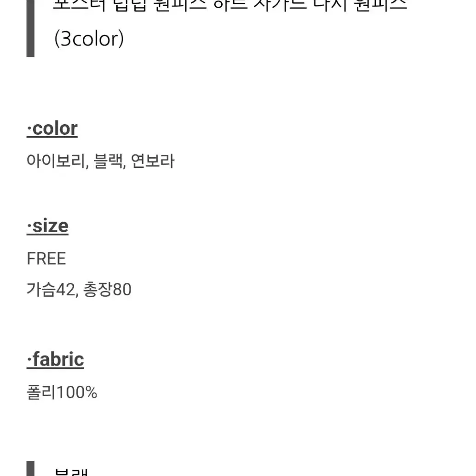476x476 pixels.
Task: Click the underlined color heading
Action: pyautogui.click(x=52, y=129)
